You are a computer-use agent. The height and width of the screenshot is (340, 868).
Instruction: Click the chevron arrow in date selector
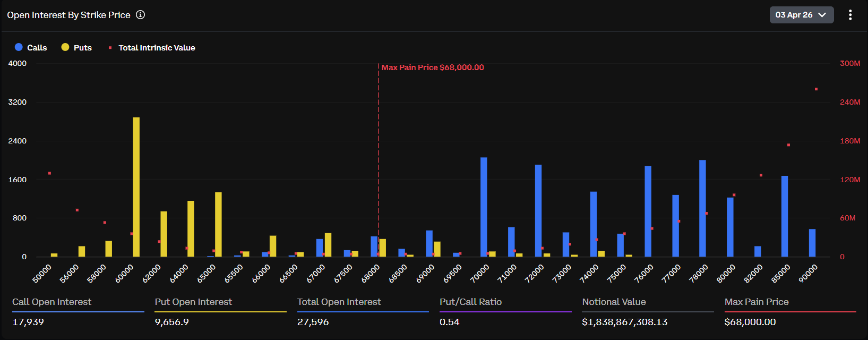[822, 15]
